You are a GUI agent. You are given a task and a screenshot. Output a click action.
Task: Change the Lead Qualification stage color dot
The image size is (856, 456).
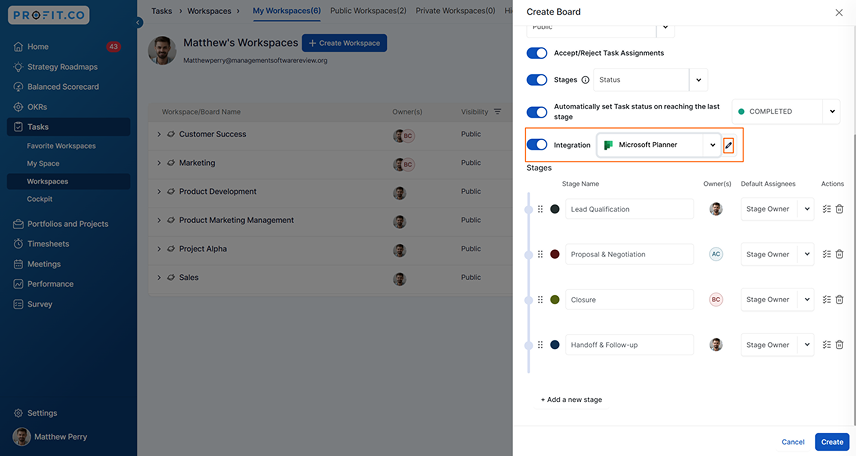(x=555, y=209)
